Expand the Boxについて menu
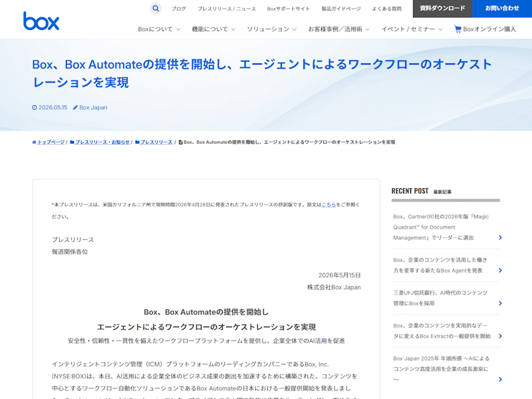The width and height of the screenshot is (532, 399). click(x=159, y=29)
